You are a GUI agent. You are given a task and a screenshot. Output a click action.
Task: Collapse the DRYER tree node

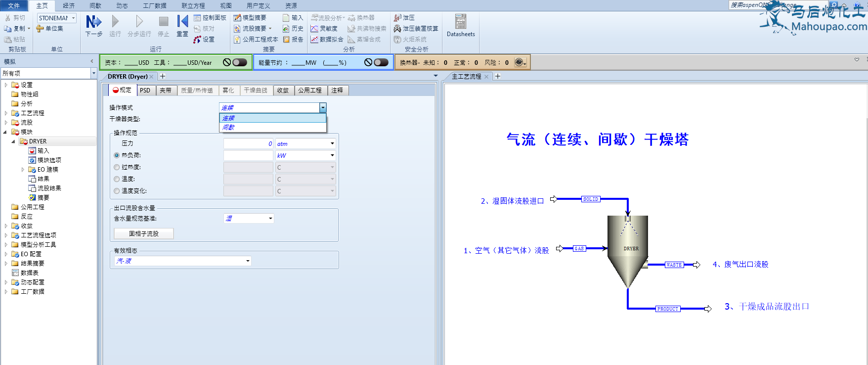pos(13,141)
